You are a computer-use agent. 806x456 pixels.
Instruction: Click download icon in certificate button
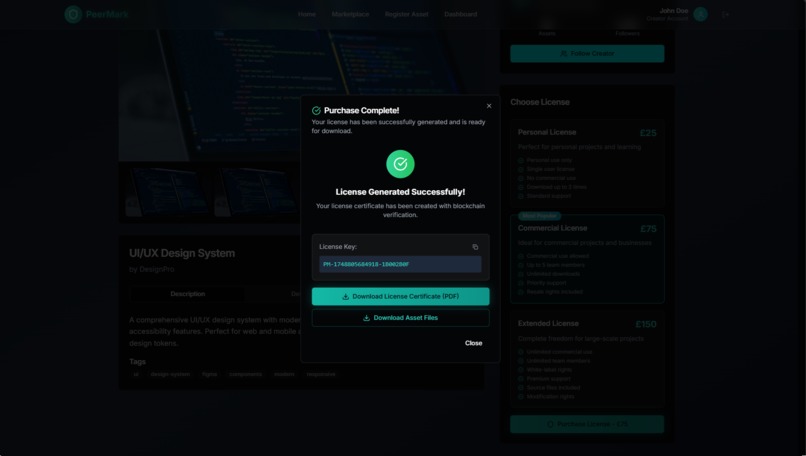click(345, 297)
